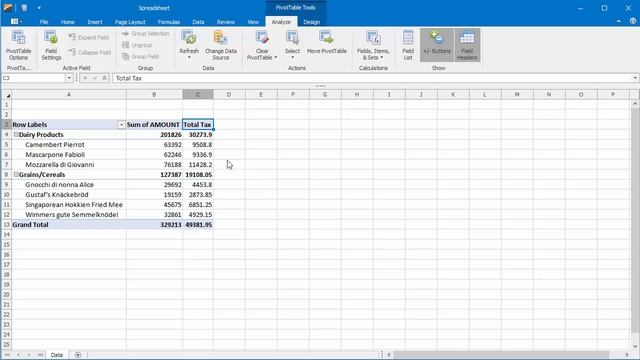Select column B header
The width and height of the screenshot is (640, 360).
[x=154, y=95]
